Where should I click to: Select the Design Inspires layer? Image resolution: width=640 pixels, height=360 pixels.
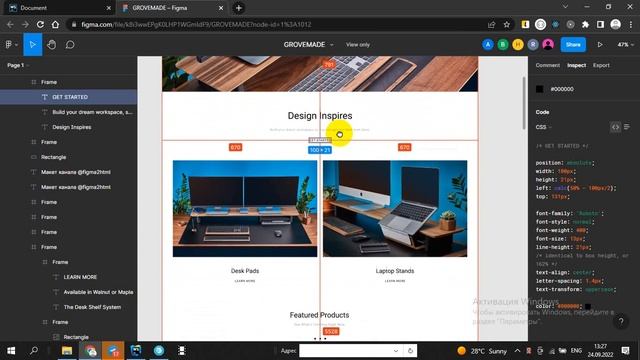69,127
